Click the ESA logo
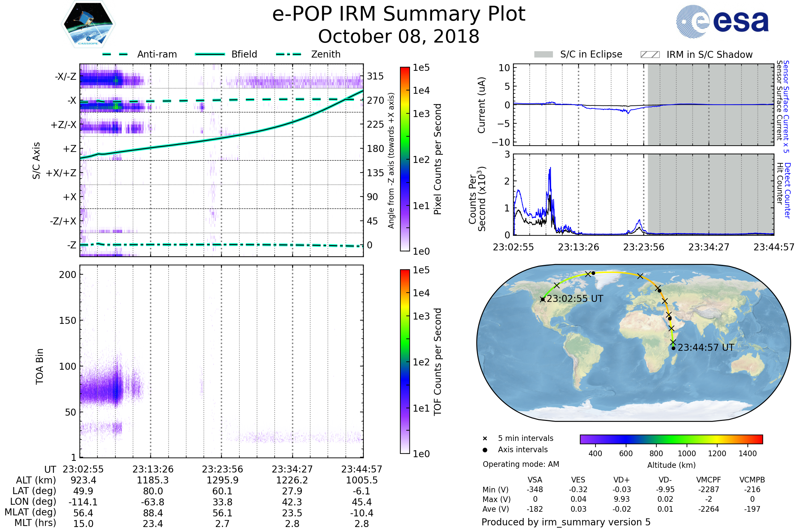The height and width of the screenshot is (532, 798). point(722,21)
